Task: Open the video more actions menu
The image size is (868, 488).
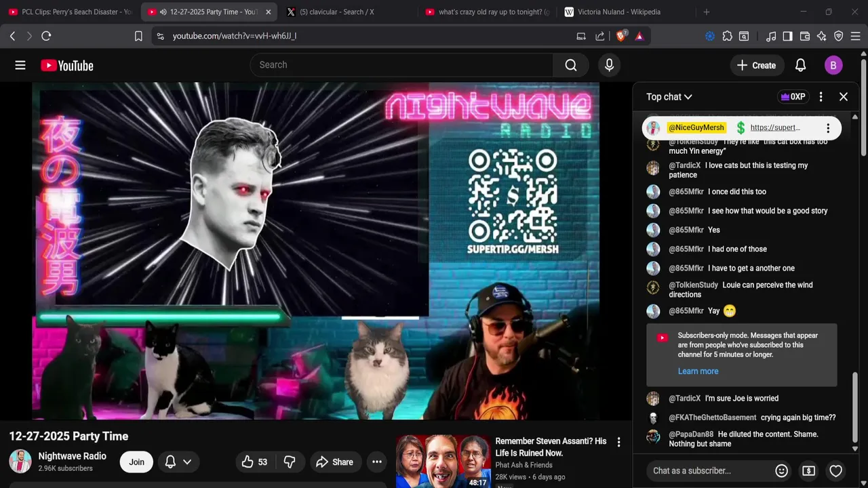Action: (377, 462)
